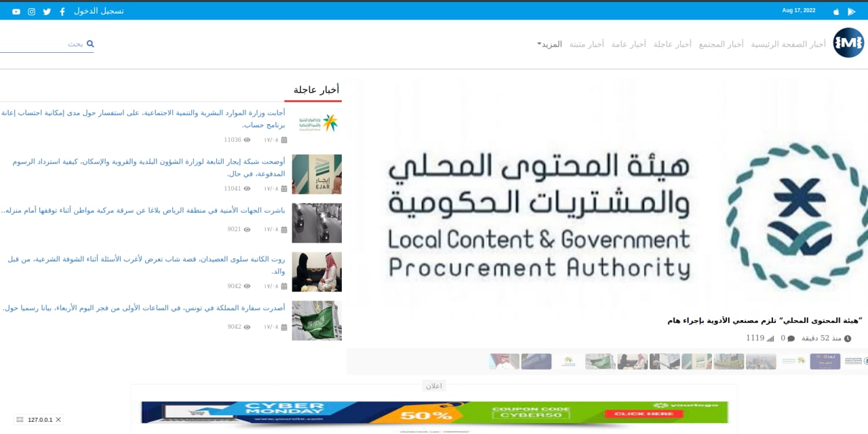Open the Instagram social icon

click(31, 12)
